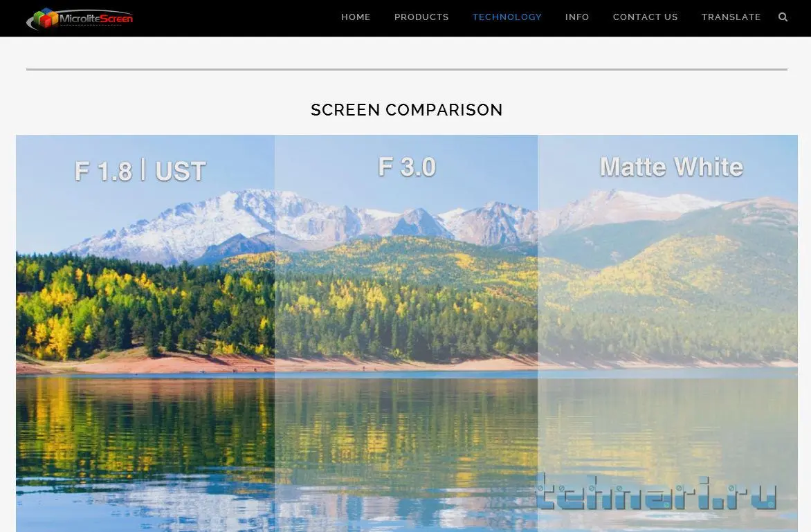Click the F 1.8 | UST label
811x532 pixels.
(140, 171)
